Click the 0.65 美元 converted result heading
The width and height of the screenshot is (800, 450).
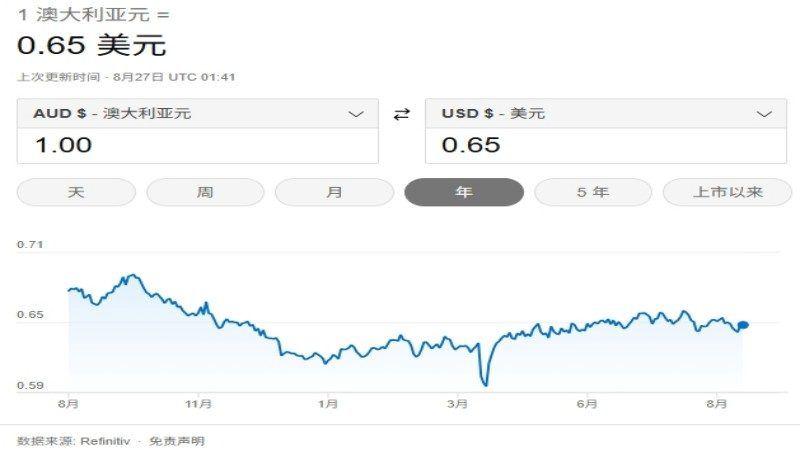pos(92,45)
